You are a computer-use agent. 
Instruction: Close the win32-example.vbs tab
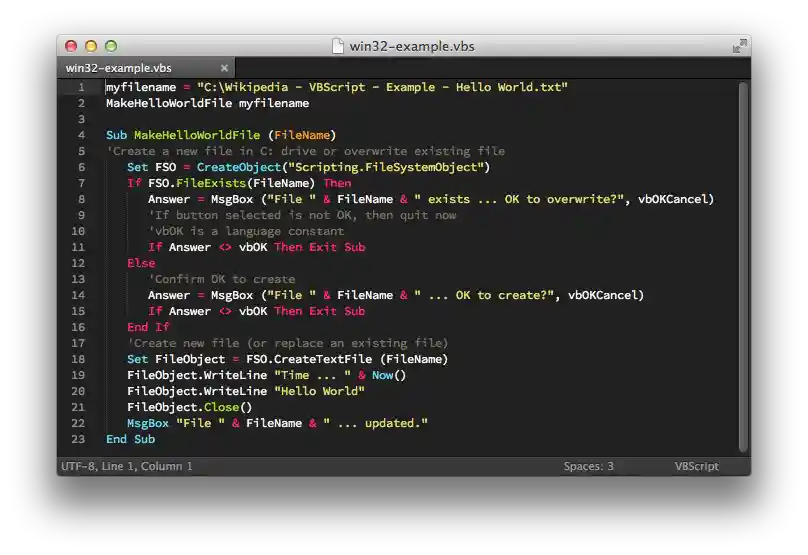tap(224, 68)
